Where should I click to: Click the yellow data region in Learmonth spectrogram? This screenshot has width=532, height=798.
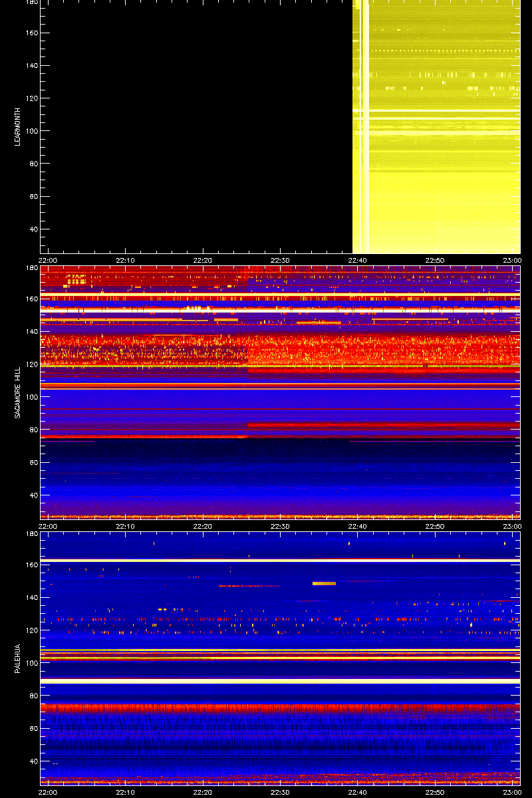(436, 126)
